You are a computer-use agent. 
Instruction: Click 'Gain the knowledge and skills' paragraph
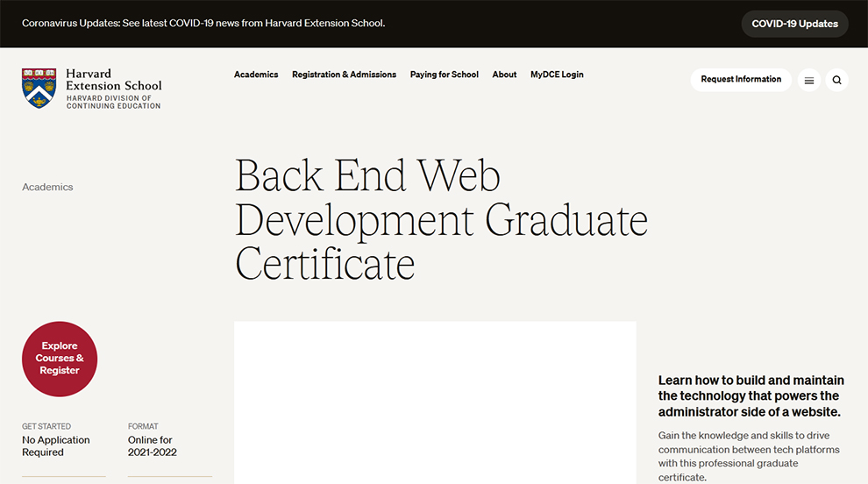coord(749,456)
